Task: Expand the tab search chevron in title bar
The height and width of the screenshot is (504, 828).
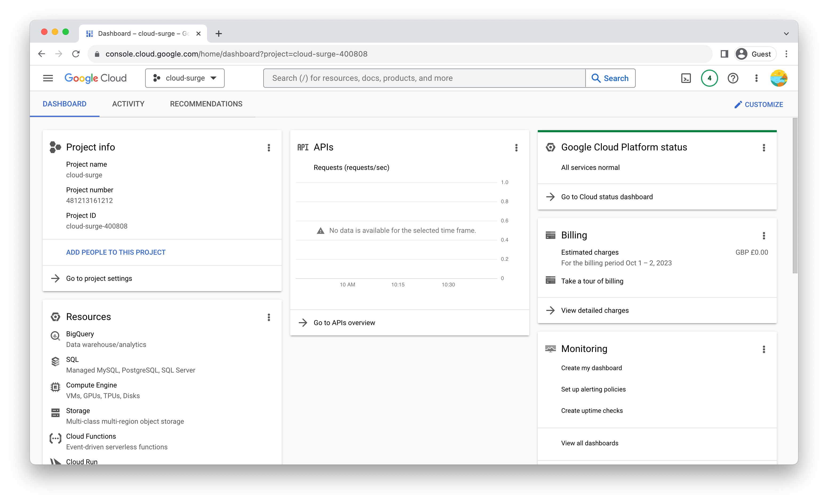Action: point(786,34)
